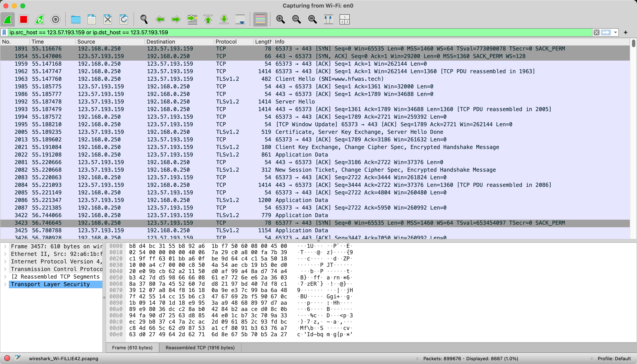Toggle colorize packet list button

pos(260,19)
